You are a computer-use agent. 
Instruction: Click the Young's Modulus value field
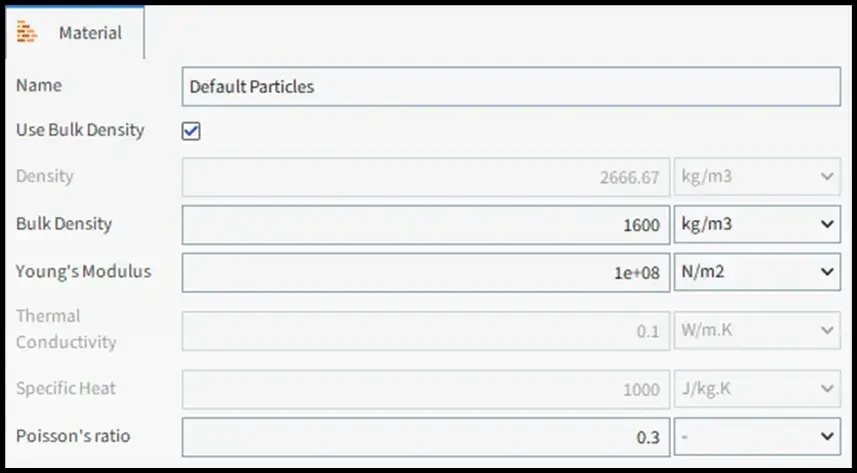[426, 272]
